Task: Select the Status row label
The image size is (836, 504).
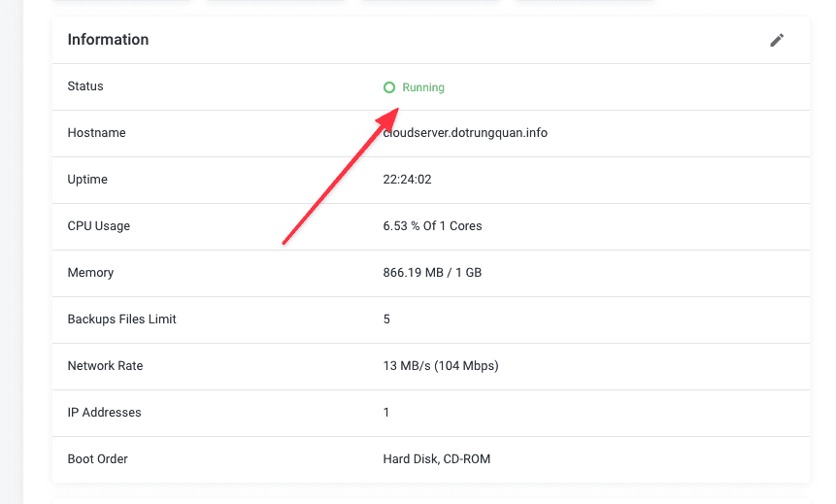Action: [x=85, y=86]
